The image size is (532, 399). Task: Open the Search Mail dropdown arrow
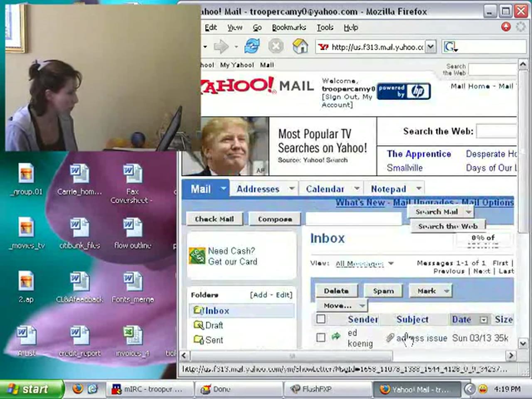(468, 212)
